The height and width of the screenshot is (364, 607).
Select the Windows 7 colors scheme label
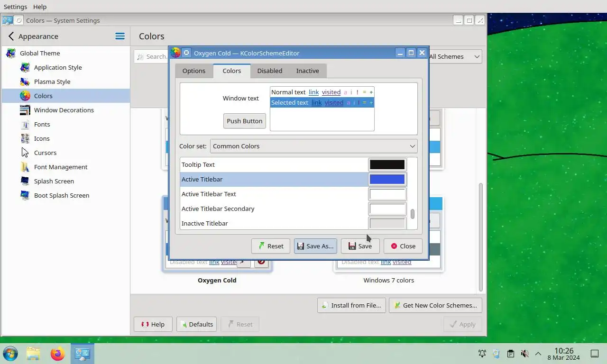[x=389, y=280]
